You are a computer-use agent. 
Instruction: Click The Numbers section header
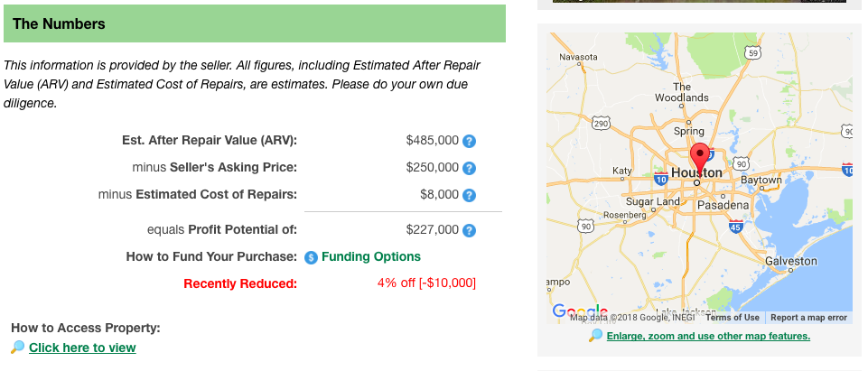point(255,23)
